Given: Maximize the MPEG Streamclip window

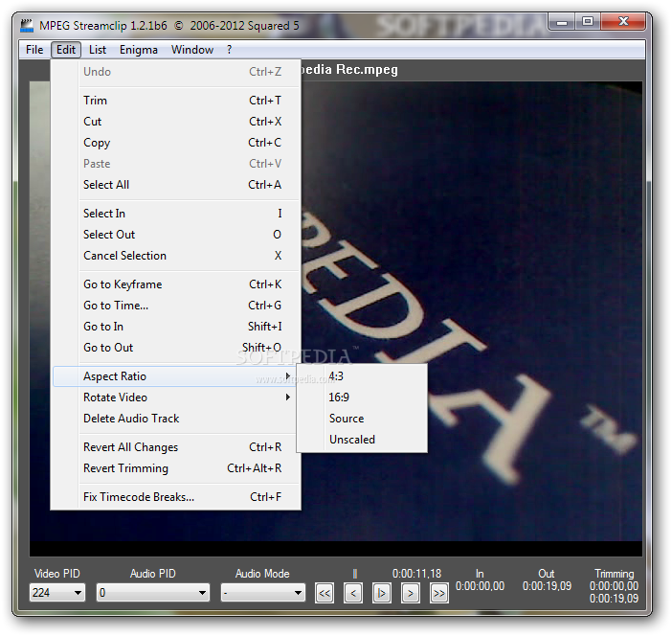Looking at the screenshot, I should pos(588,22).
